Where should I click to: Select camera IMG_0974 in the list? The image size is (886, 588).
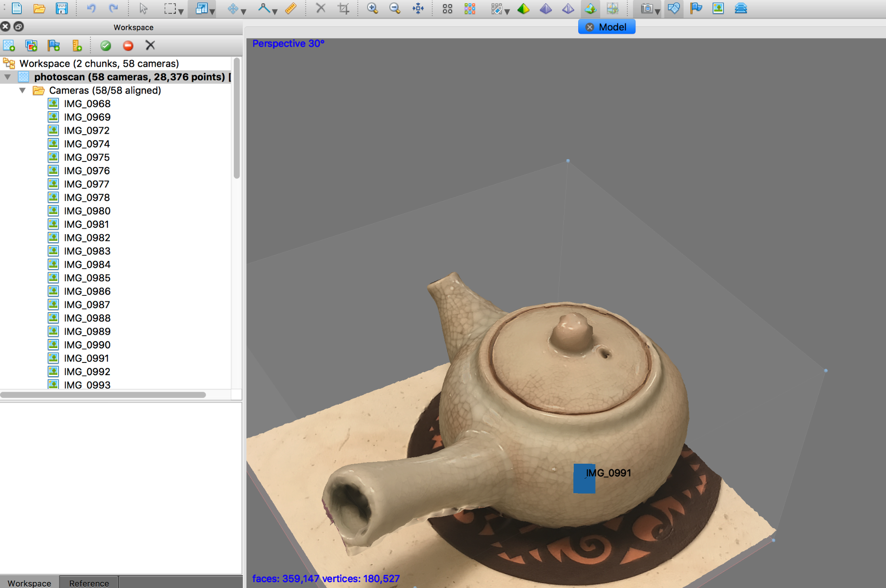pos(87,144)
